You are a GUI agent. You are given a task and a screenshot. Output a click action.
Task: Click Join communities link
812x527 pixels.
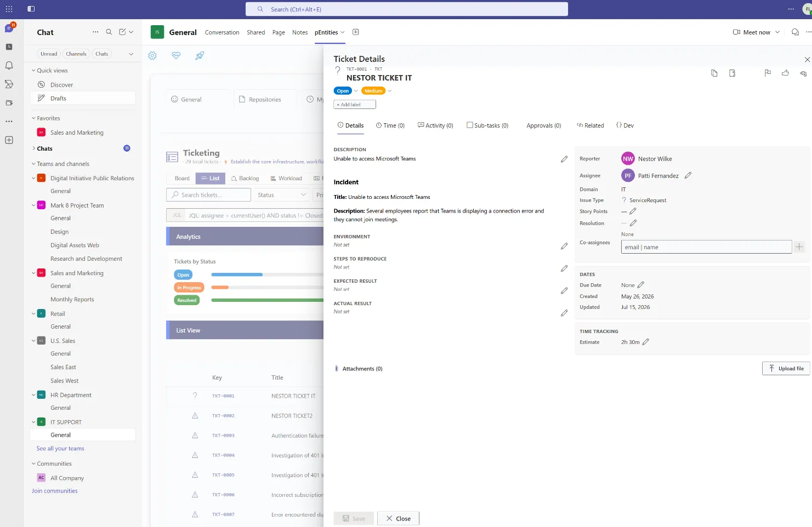click(x=55, y=491)
